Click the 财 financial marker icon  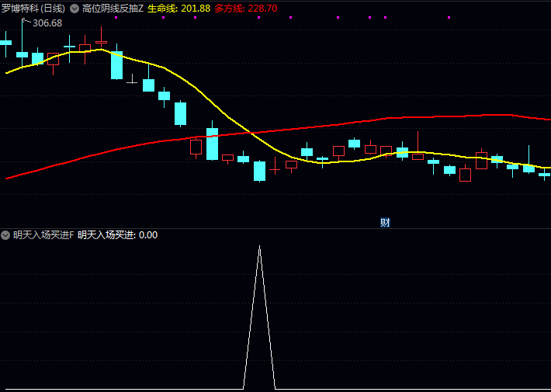pyautogui.click(x=385, y=223)
